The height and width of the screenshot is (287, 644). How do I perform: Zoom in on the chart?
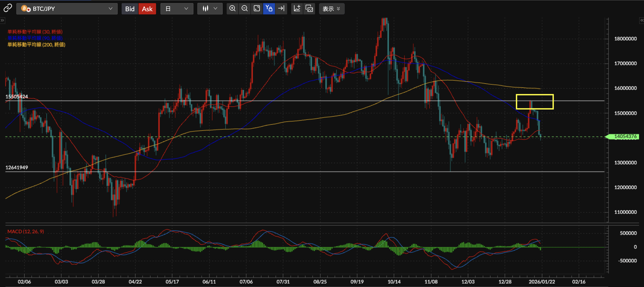point(232,9)
